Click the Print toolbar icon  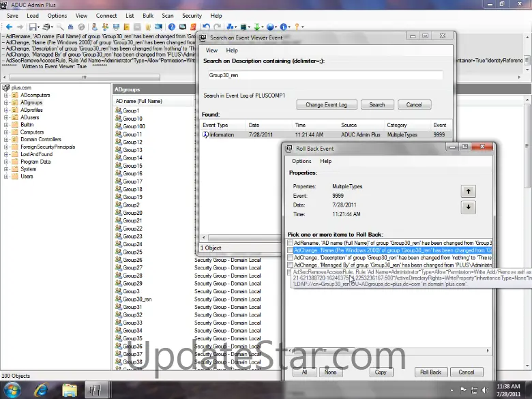click(47, 27)
